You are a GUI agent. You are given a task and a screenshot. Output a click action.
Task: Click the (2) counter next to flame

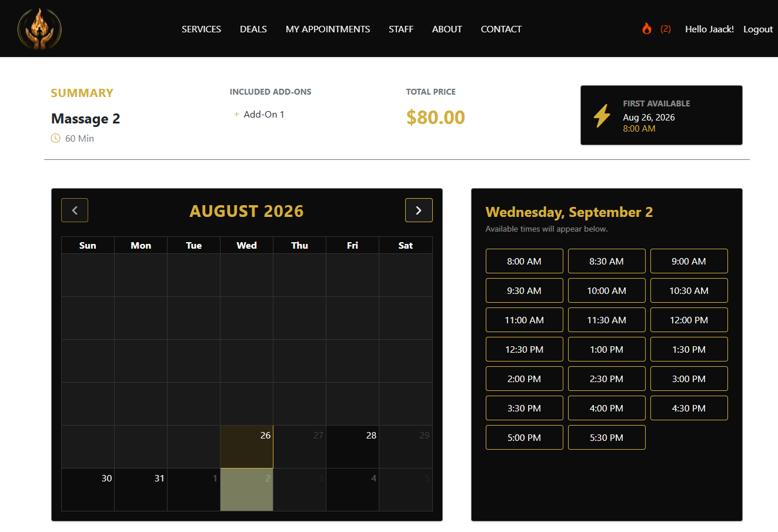(x=666, y=29)
